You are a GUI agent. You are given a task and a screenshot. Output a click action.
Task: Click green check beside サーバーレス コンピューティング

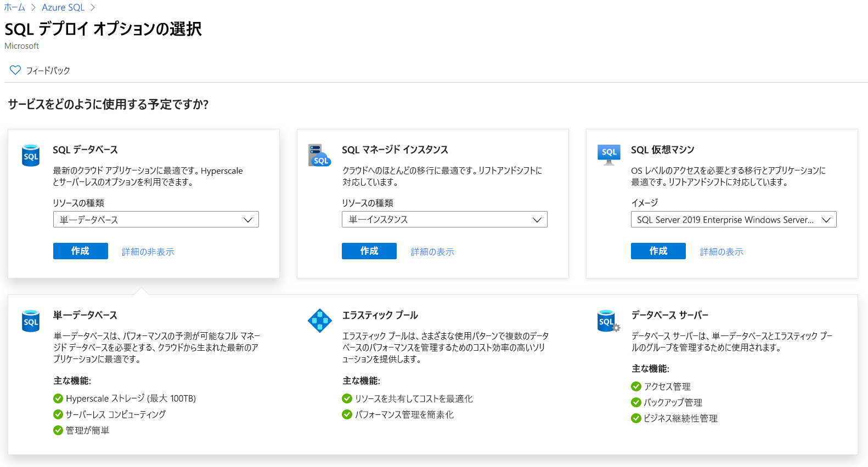(x=58, y=414)
